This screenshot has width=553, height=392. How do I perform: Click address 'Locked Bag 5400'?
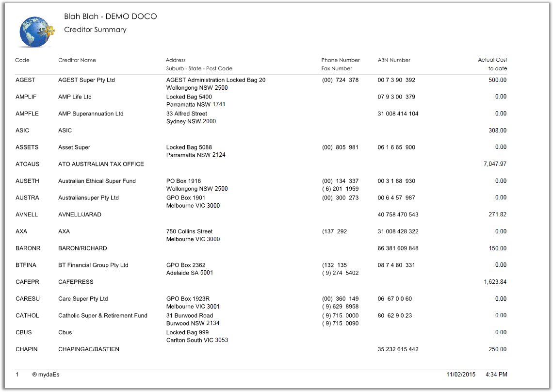coord(189,97)
